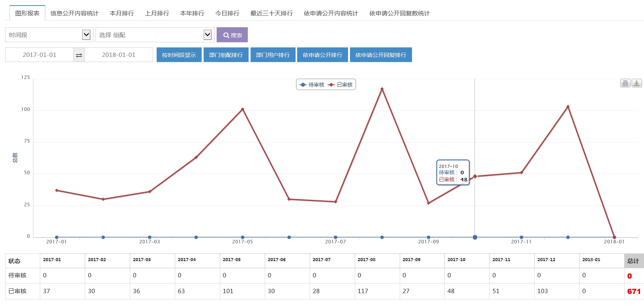Open 信息公开内容统计 tab
Viewport: 644px width, 307px height.
tap(74, 13)
